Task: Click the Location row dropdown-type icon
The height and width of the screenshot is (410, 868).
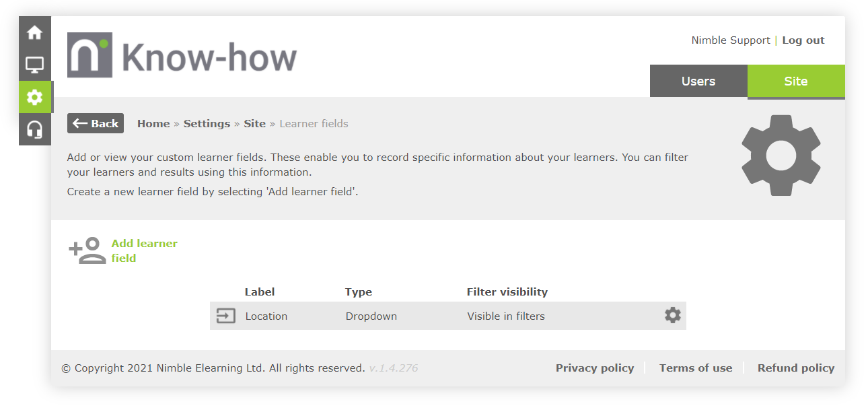Action: pos(225,316)
